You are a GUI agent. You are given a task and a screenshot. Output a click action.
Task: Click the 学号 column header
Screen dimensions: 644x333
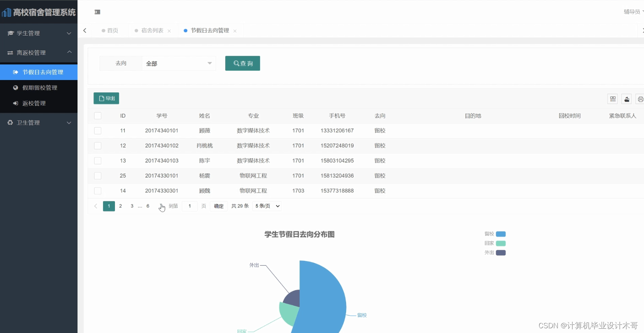pyautogui.click(x=162, y=116)
